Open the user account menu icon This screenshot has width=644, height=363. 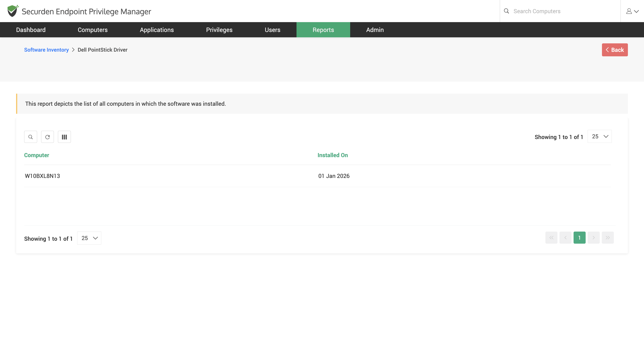[632, 11]
